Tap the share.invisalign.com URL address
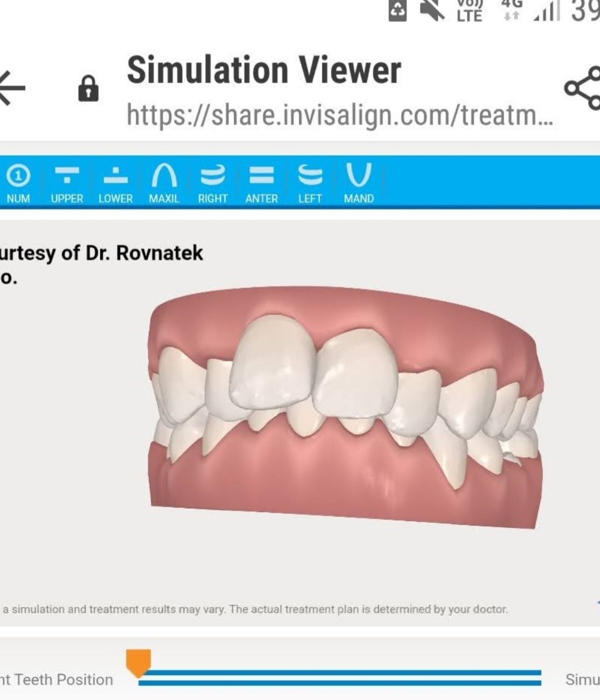Viewport: 600px width, 700px height. click(339, 115)
